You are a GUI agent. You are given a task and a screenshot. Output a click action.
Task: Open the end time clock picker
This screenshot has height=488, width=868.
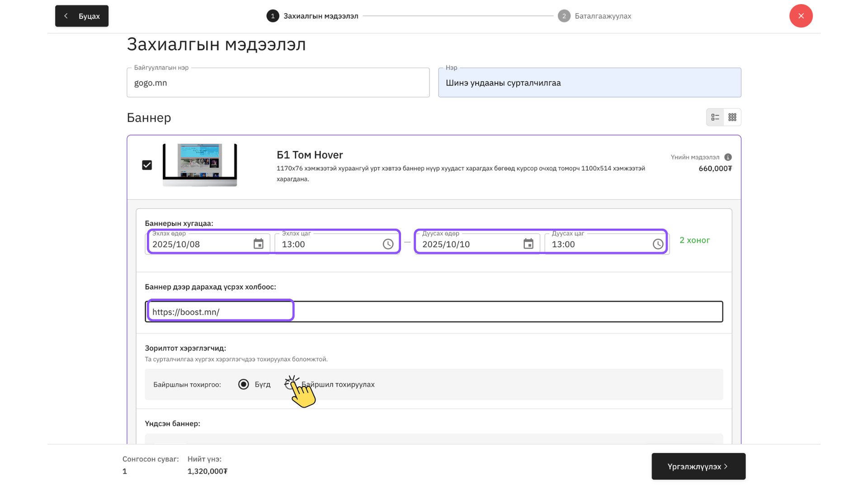(658, 244)
